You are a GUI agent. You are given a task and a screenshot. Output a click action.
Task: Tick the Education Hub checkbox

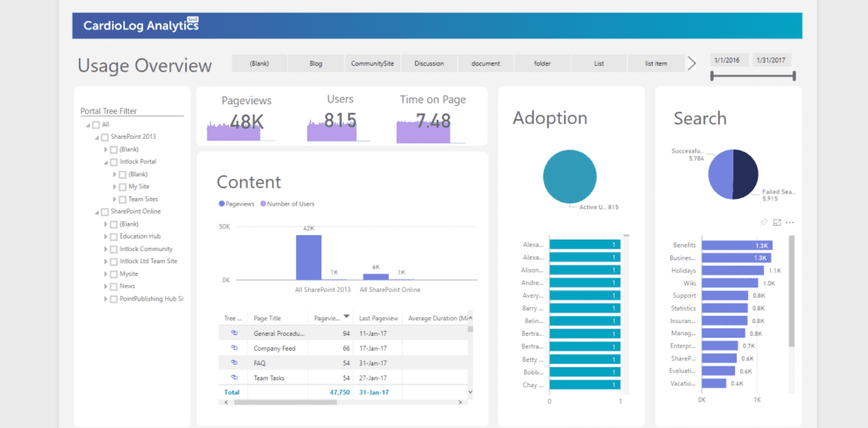(x=114, y=236)
